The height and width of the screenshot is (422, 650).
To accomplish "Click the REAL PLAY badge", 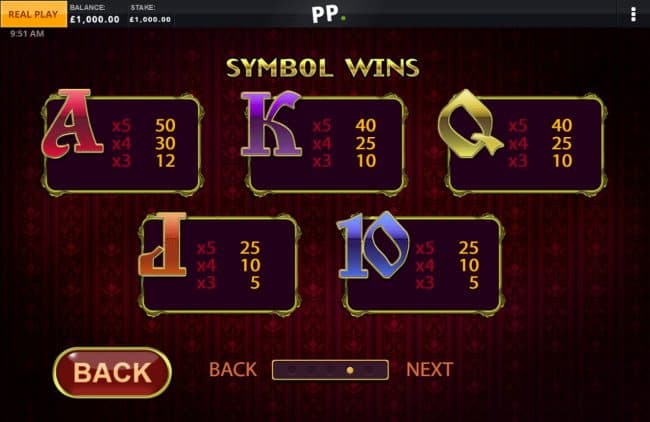I will pos(34,14).
